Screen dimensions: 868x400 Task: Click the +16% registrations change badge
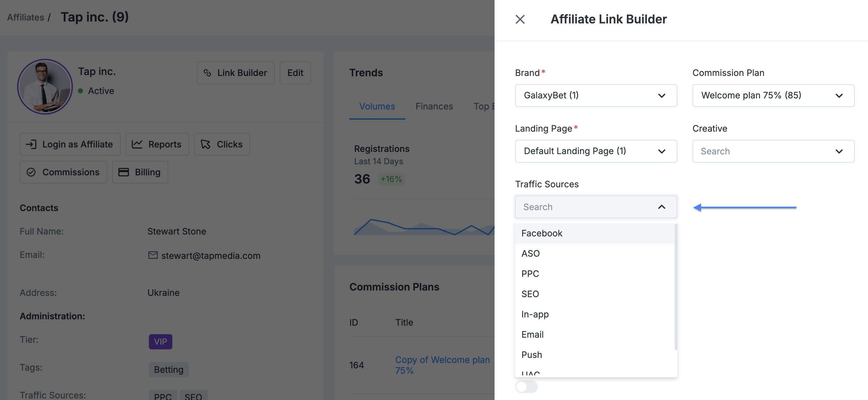pyautogui.click(x=391, y=179)
